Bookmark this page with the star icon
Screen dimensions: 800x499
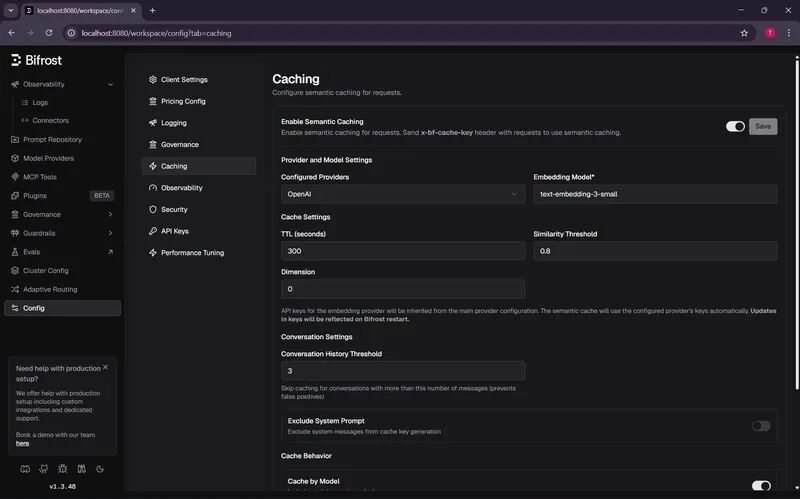744,32
